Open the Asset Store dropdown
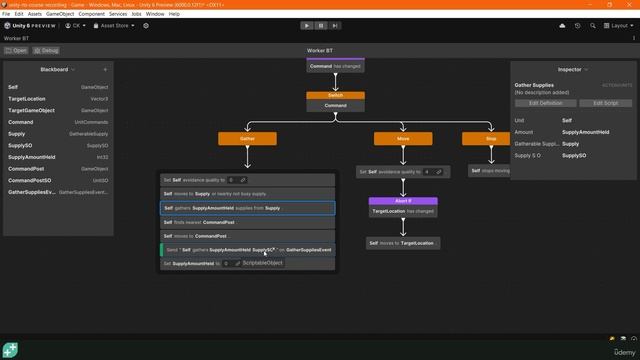640x360 pixels. click(114, 26)
